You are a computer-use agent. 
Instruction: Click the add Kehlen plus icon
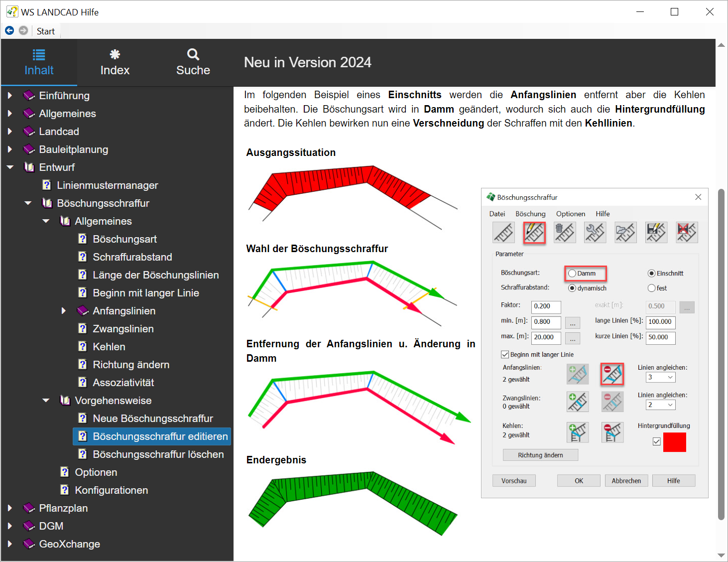coord(578,432)
